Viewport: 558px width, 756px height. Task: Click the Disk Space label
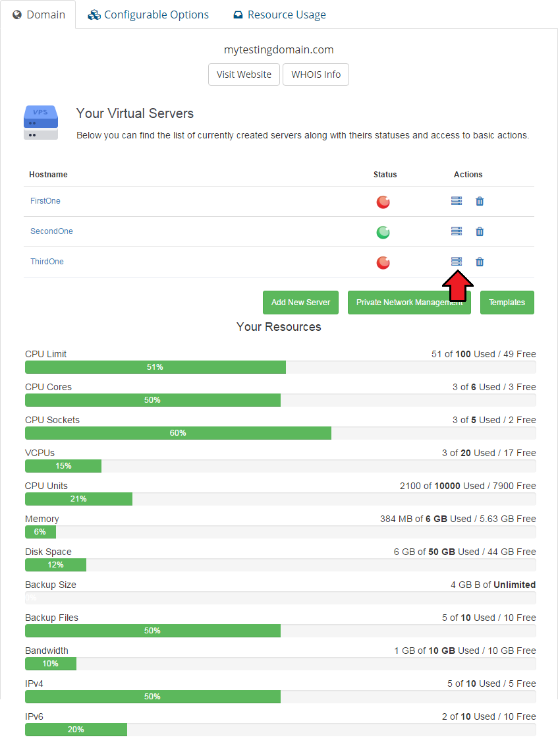coord(48,552)
